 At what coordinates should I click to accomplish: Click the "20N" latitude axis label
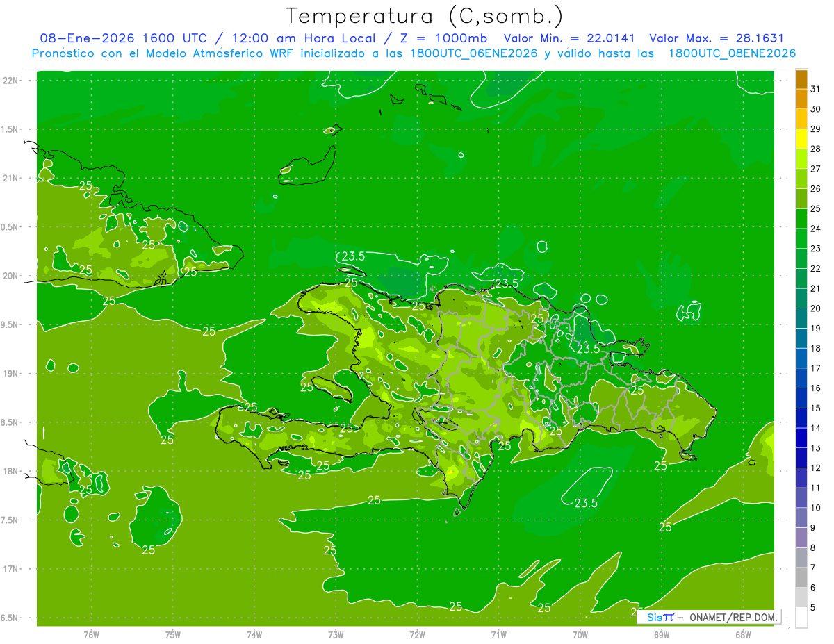(x=10, y=276)
